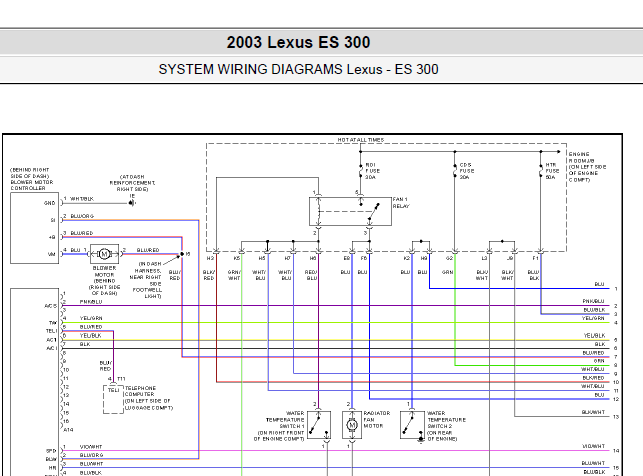Click the AC S terminal label
Screen dimensions: 643x476
[x=50, y=306]
